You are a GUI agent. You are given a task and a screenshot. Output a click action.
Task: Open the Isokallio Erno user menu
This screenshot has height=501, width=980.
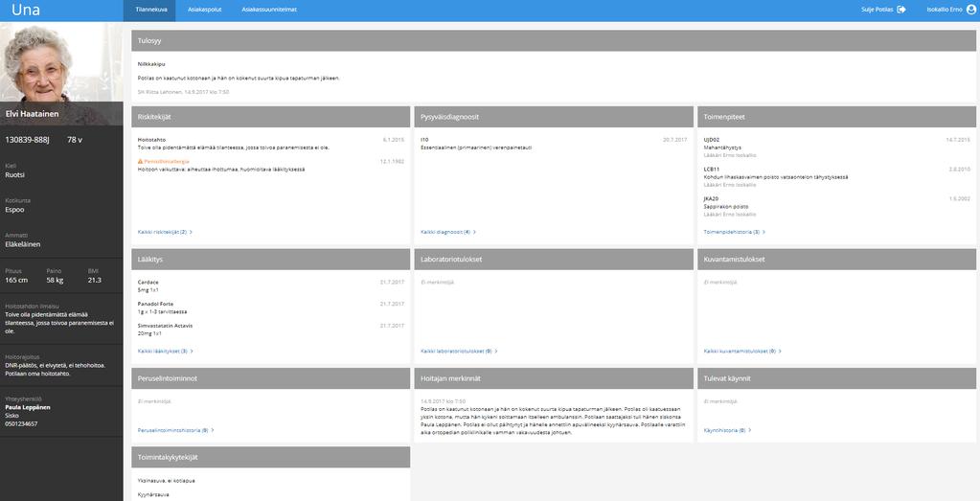(x=950, y=10)
